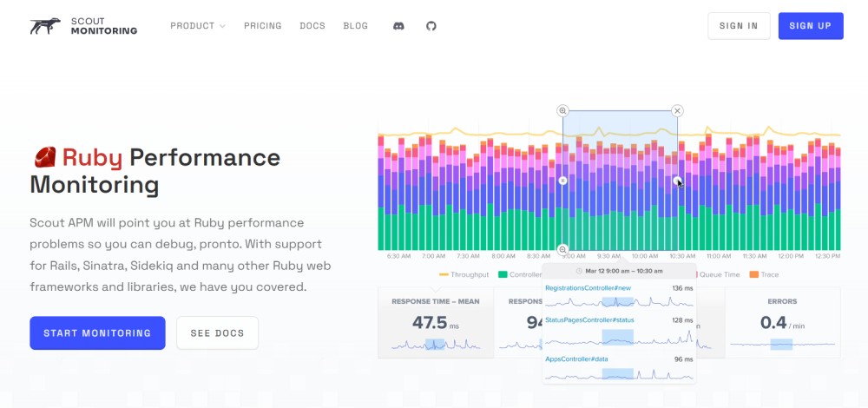Toggle the Controller legend series
This screenshot has width=868, height=408.
(519, 274)
